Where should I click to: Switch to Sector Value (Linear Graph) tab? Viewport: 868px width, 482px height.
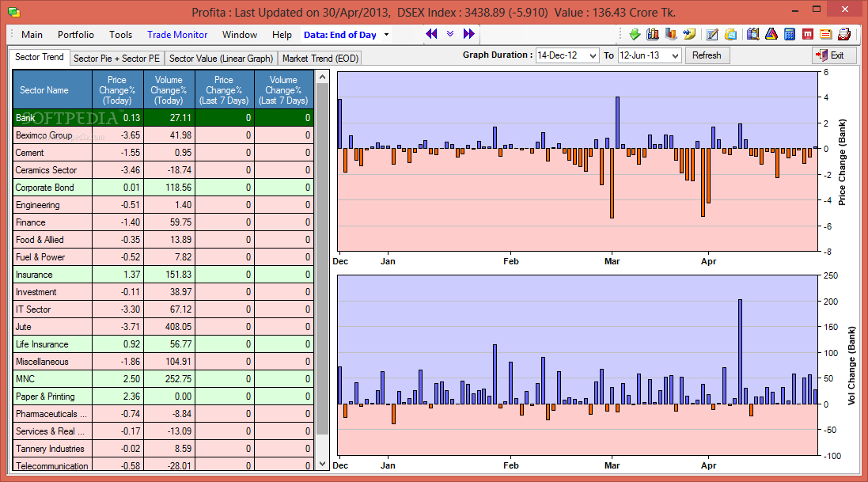tap(222, 59)
